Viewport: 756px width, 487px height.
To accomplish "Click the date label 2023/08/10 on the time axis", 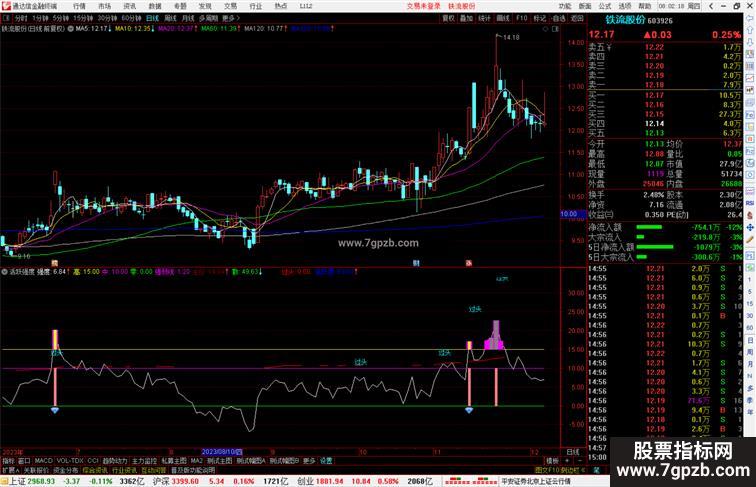I will [221, 452].
